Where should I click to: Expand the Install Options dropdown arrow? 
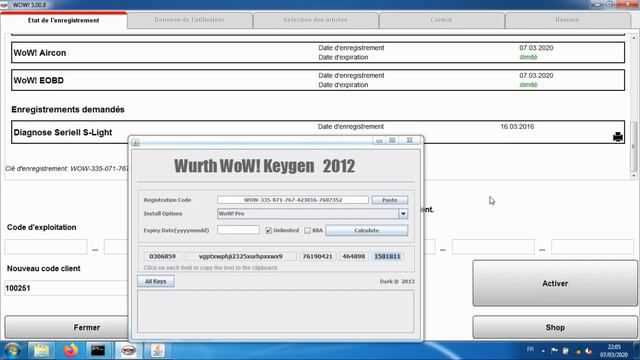[x=403, y=213]
